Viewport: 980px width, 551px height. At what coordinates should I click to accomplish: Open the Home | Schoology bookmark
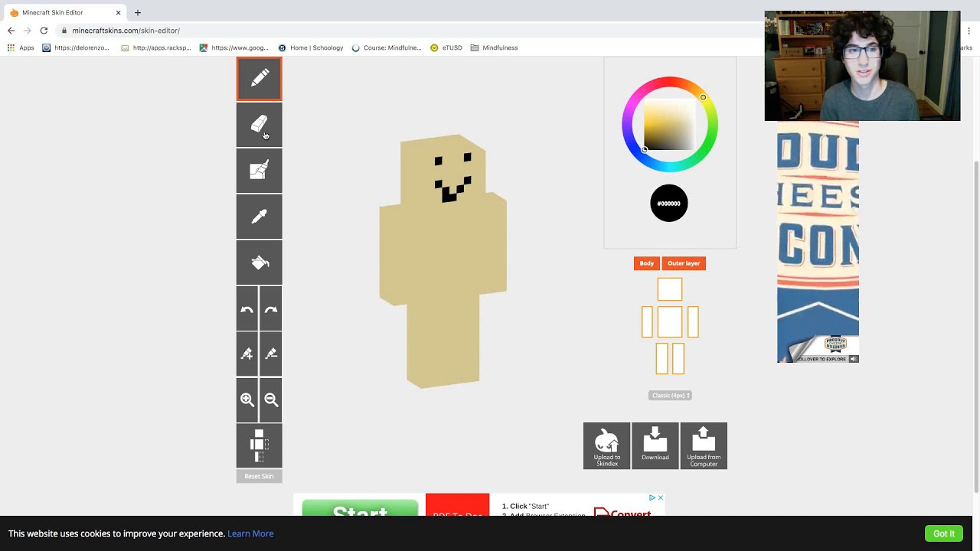click(311, 47)
